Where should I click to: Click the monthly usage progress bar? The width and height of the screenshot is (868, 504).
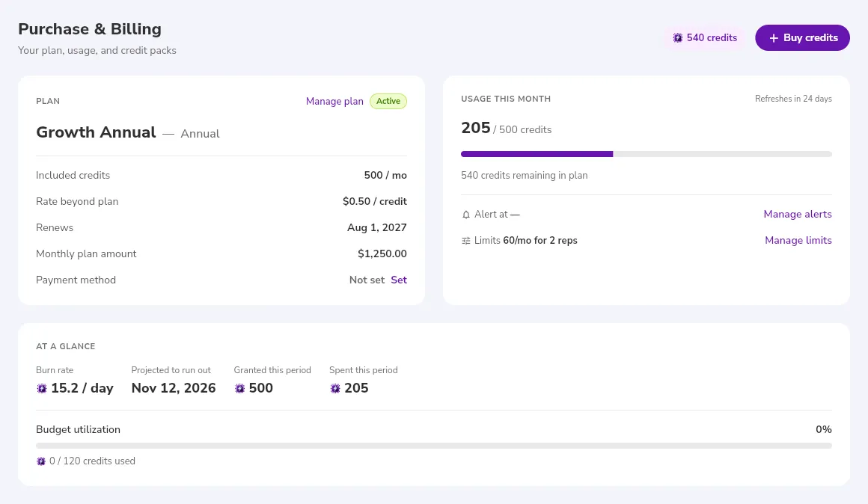tap(646, 154)
